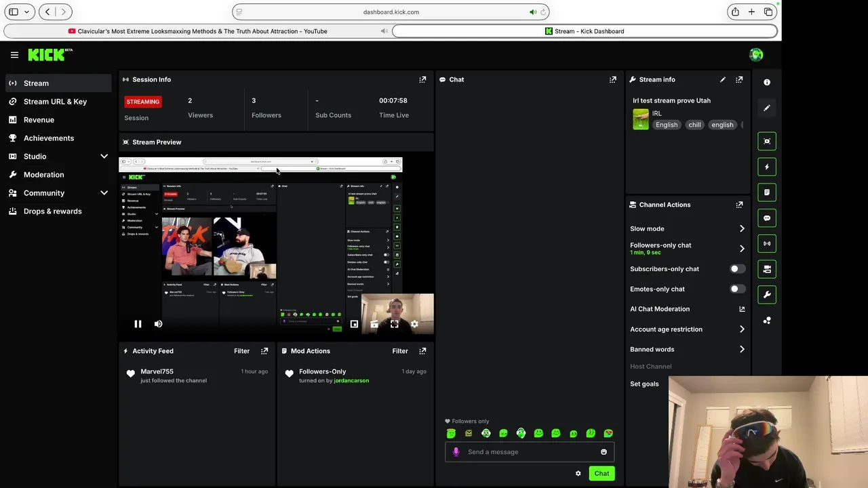Image resolution: width=868 pixels, height=488 pixels.
Task: Toggle the wrench panel icon in strip
Action: [767, 295]
